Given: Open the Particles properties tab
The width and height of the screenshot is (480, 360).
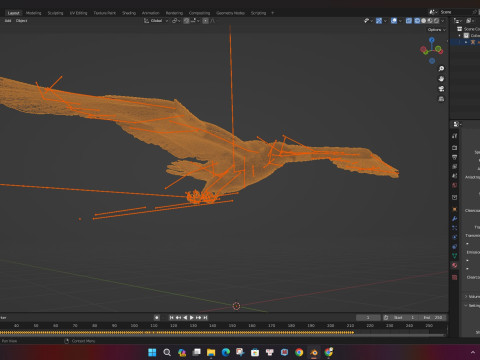Looking at the screenshot, I should pos(454,228).
